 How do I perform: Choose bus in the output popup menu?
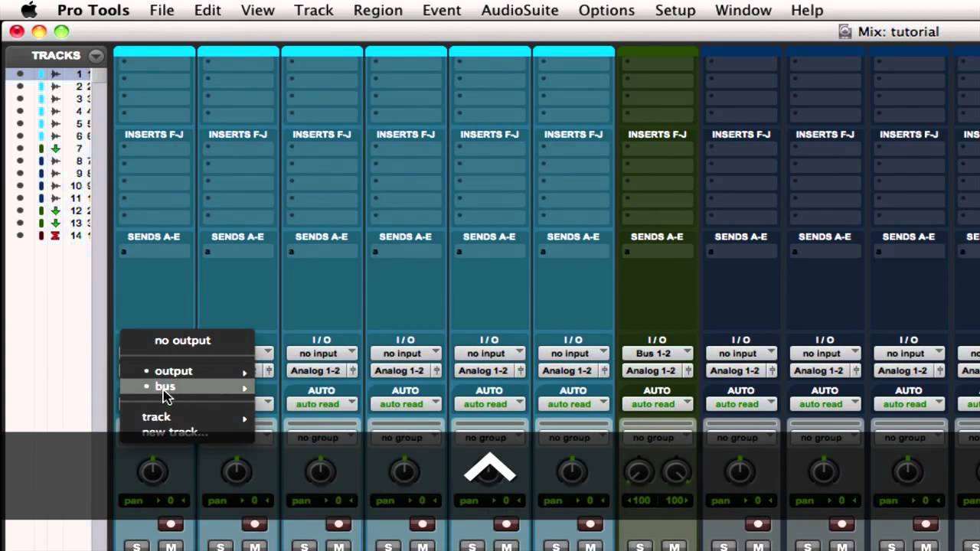(186, 386)
